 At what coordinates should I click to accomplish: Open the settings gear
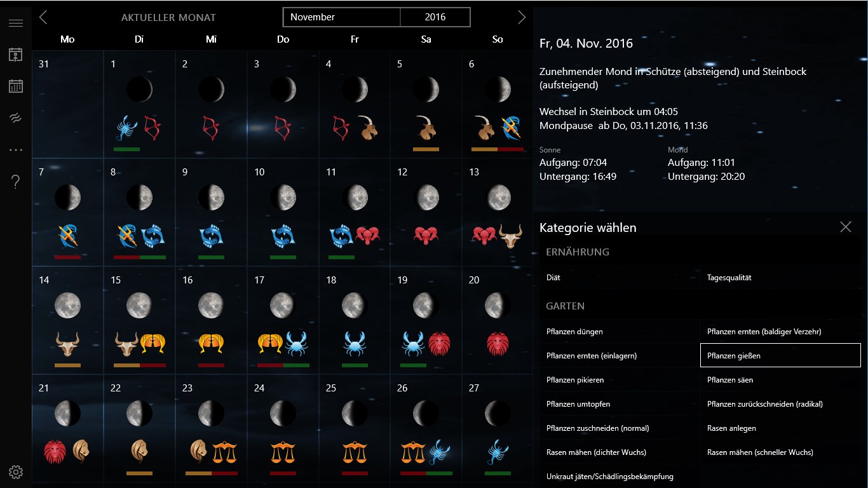coord(15,472)
